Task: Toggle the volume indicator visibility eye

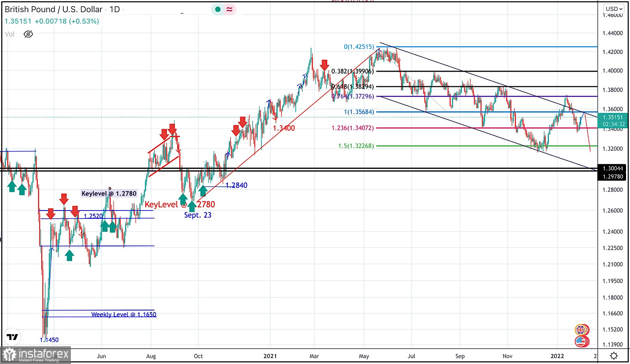Action: coord(28,34)
